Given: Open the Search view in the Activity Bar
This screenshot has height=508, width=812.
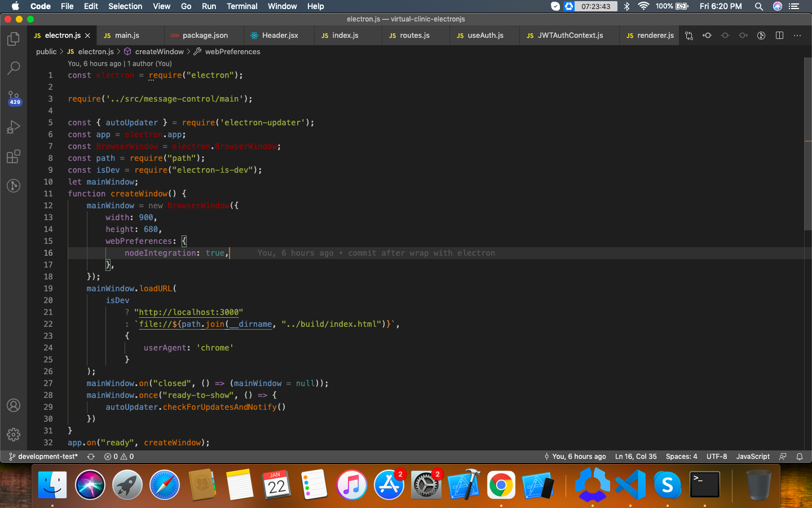Looking at the screenshot, I should point(14,68).
